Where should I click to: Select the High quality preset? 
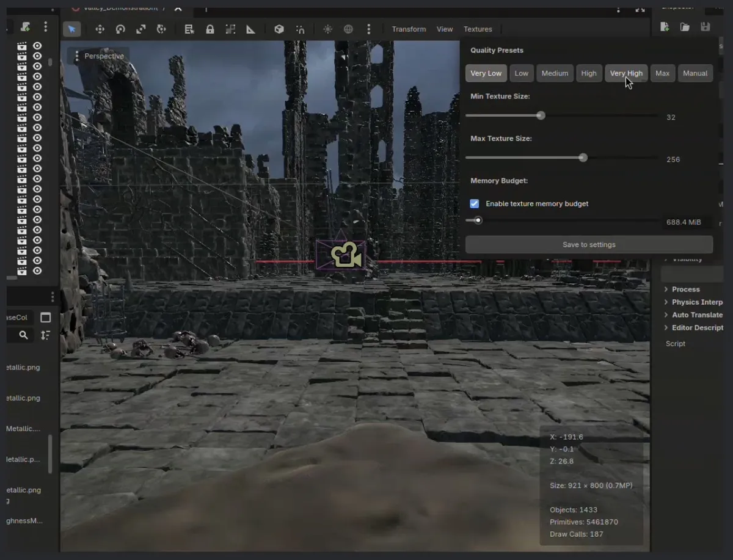pyautogui.click(x=589, y=73)
